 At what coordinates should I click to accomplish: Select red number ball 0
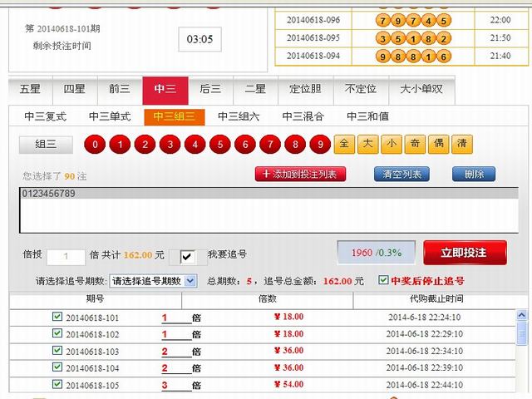96,144
